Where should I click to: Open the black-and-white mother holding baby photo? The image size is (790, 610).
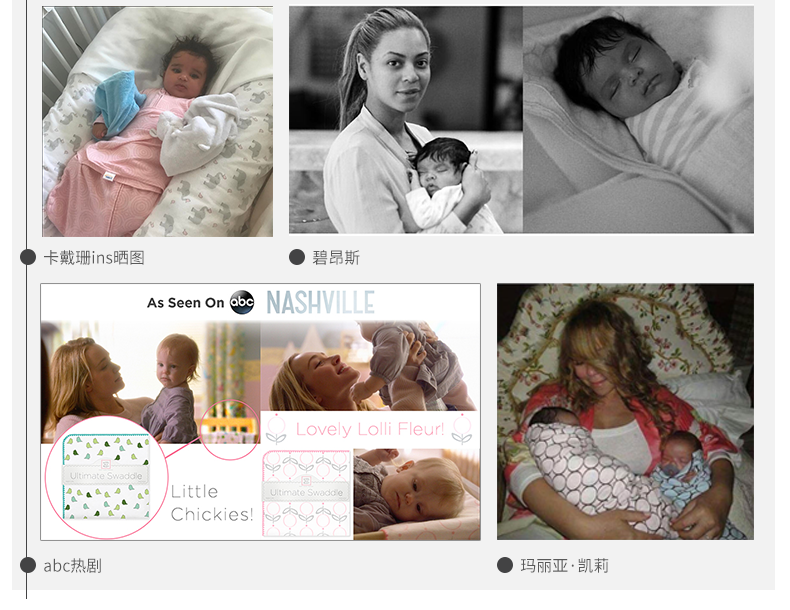coord(406,120)
